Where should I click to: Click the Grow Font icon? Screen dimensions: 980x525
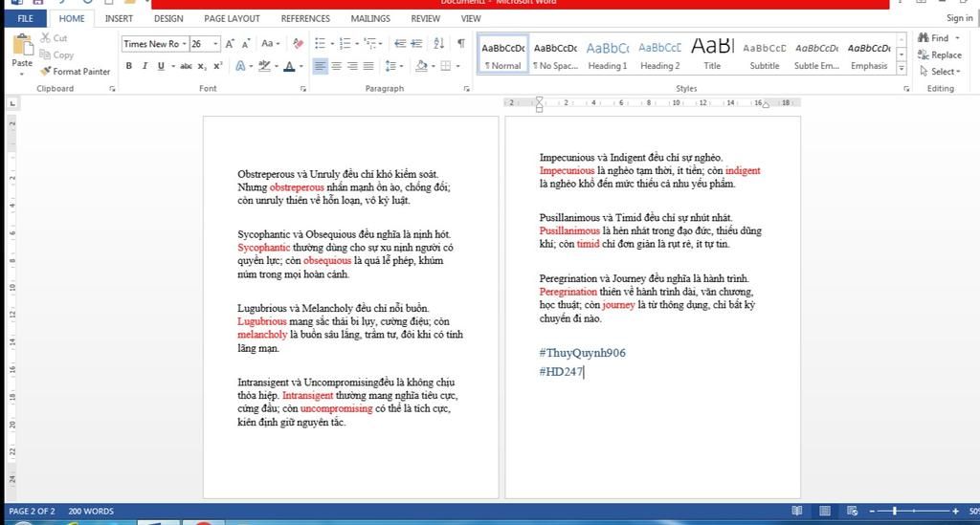(230, 43)
